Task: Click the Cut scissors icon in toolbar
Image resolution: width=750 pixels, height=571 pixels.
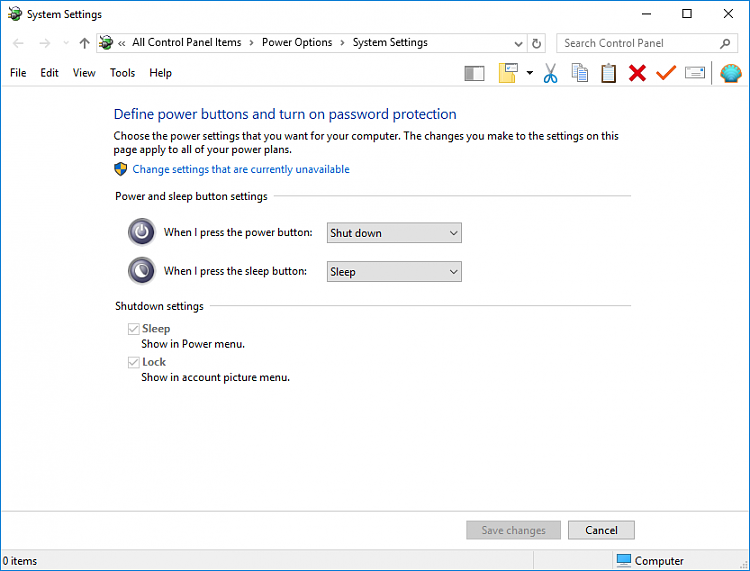Action: (x=550, y=73)
